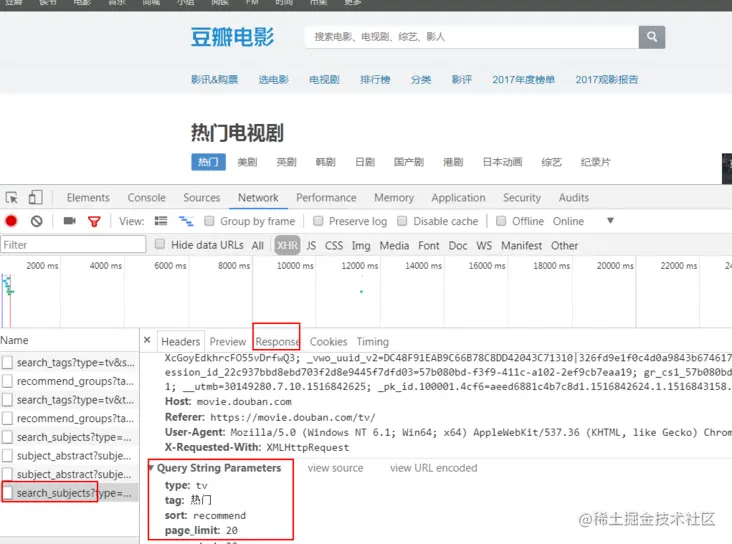Select the 美剧 TV tag
The height and width of the screenshot is (544, 732).
tap(247, 162)
